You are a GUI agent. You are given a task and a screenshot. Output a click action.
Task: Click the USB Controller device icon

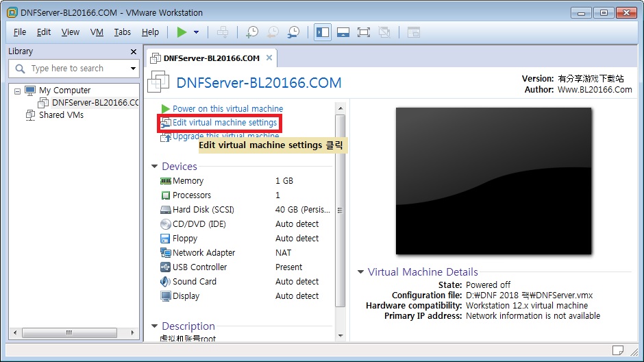click(x=165, y=267)
